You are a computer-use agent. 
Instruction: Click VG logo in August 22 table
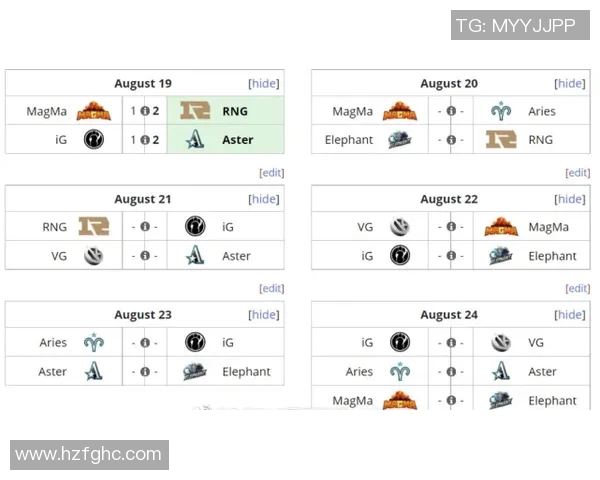click(x=400, y=227)
